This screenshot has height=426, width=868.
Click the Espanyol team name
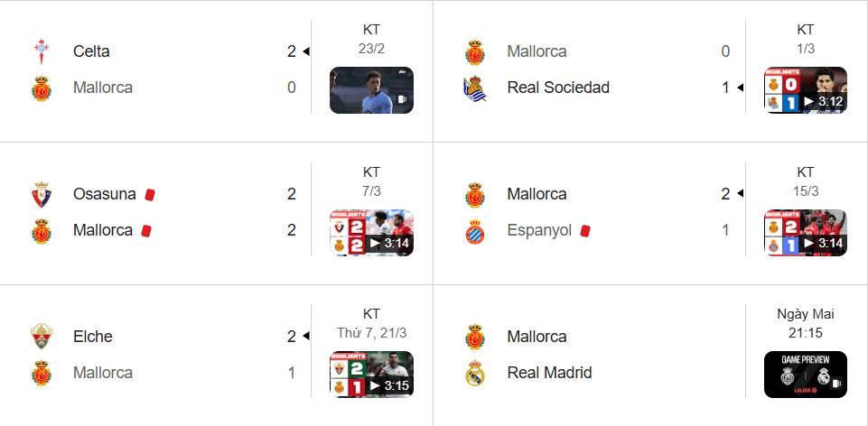pos(539,230)
